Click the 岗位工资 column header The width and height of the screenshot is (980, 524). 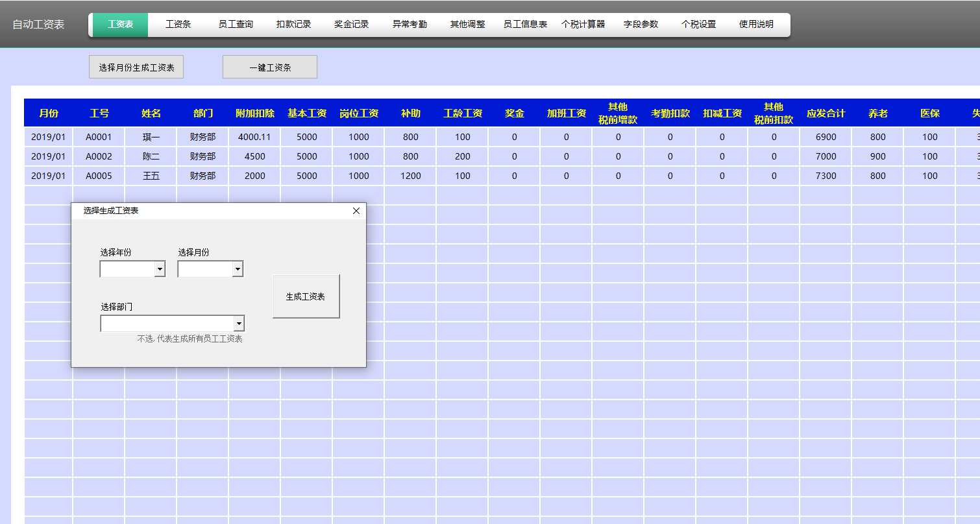pyautogui.click(x=358, y=113)
